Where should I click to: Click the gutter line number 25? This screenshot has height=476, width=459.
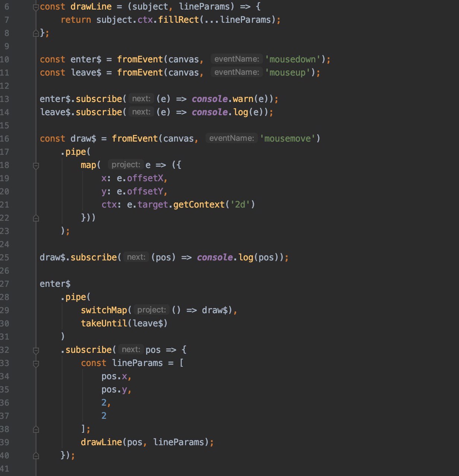4,257
